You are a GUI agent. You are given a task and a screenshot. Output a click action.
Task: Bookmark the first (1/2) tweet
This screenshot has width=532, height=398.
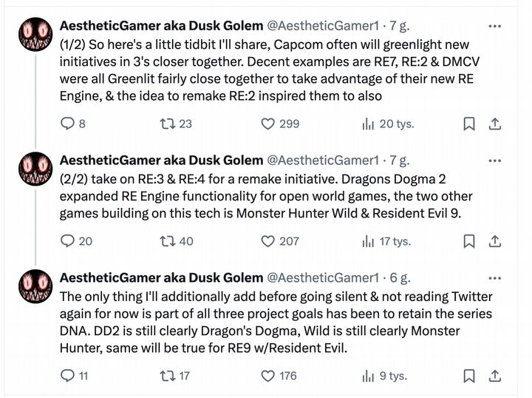pyautogui.click(x=468, y=124)
